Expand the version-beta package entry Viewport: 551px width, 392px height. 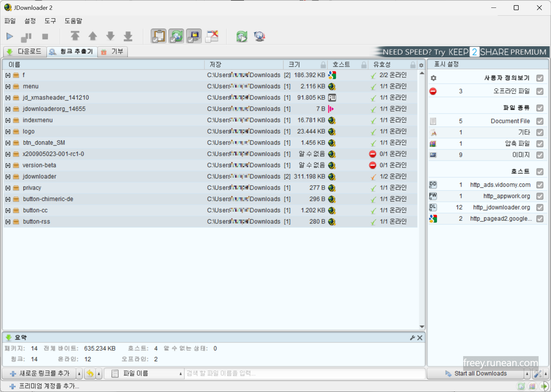click(x=8, y=165)
